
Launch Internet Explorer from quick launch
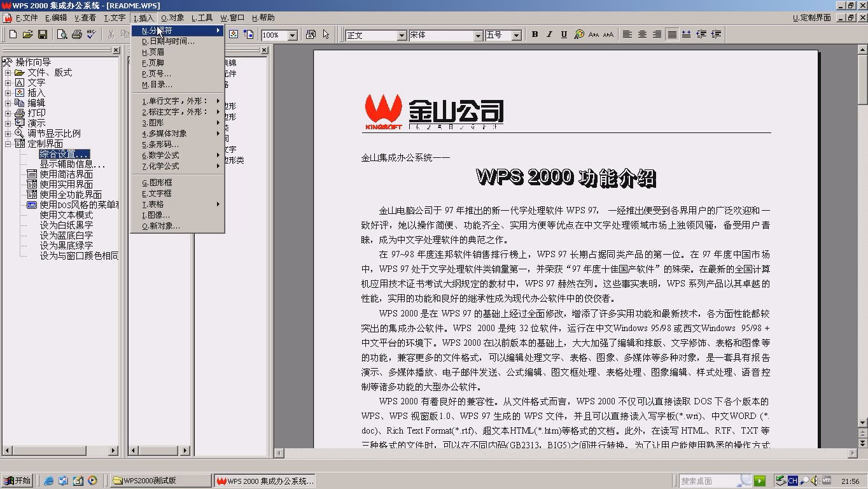(x=49, y=481)
